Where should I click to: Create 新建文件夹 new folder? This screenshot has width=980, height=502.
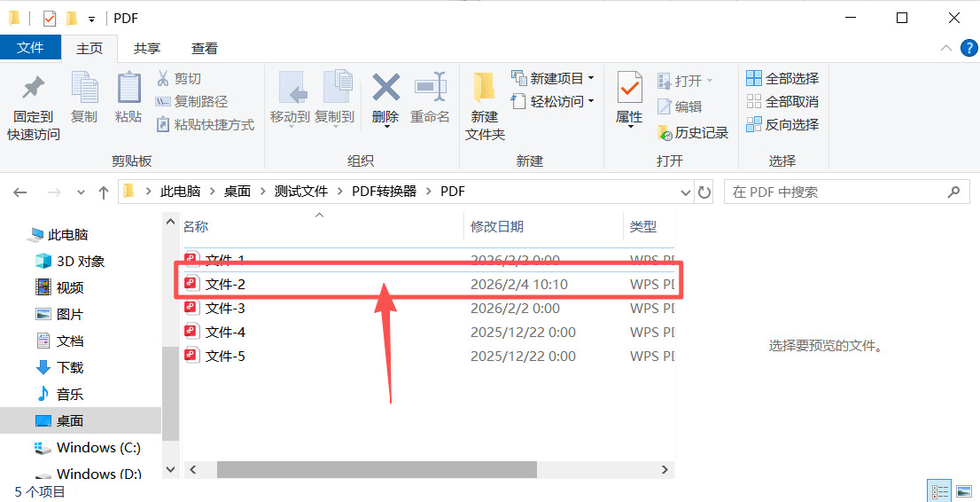tap(485, 106)
